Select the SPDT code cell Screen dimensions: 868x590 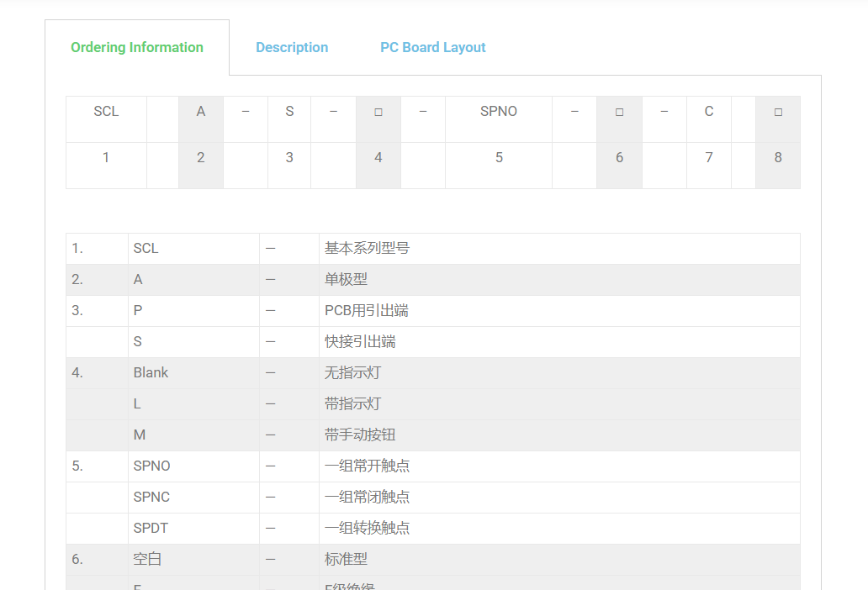pos(151,529)
